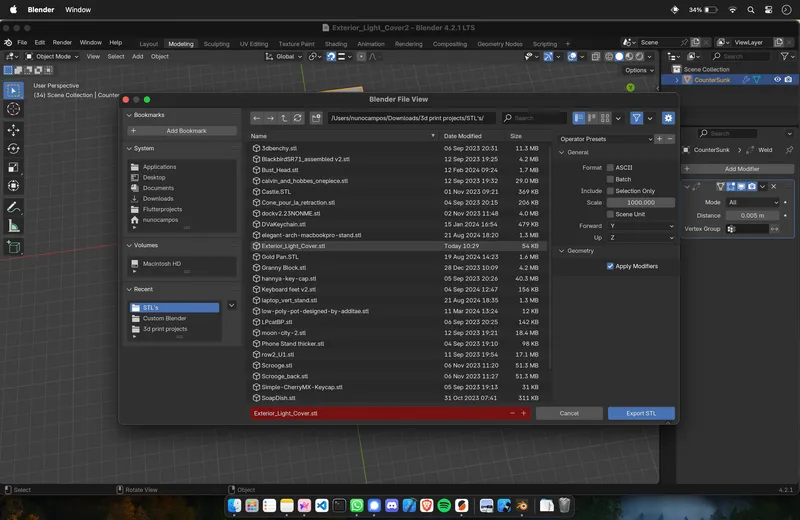Switch file view to thumbnails display
The height and width of the screenshot is (520, 800).
point(606,118)
